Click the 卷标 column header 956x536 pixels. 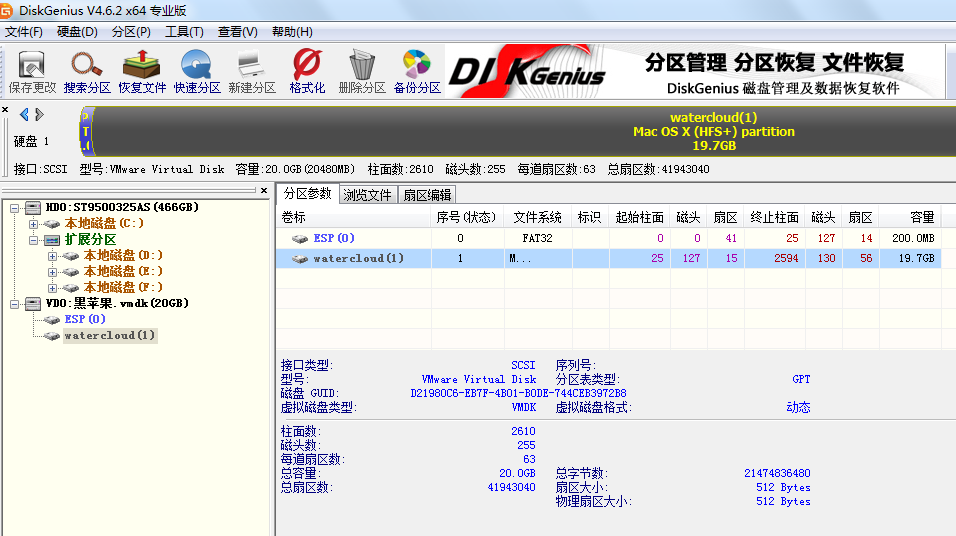[354, 217]
